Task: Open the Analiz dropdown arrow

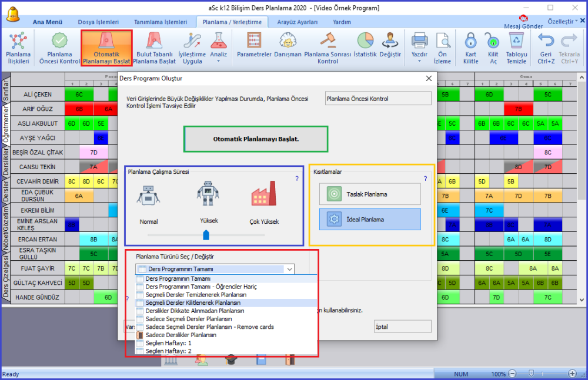Action: tap(218, 61)
